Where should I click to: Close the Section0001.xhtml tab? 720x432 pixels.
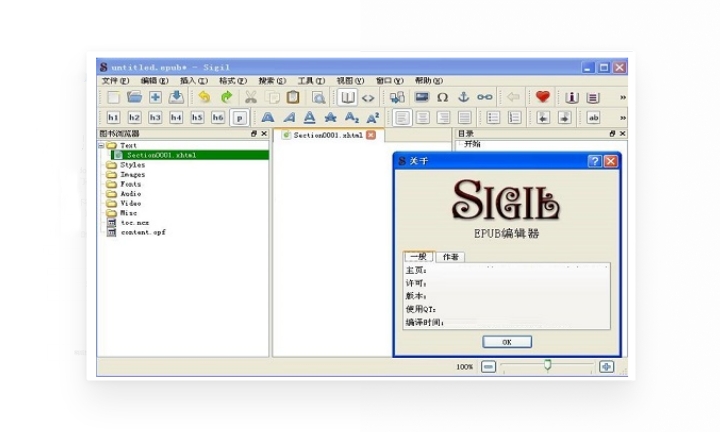click(371, 135)
